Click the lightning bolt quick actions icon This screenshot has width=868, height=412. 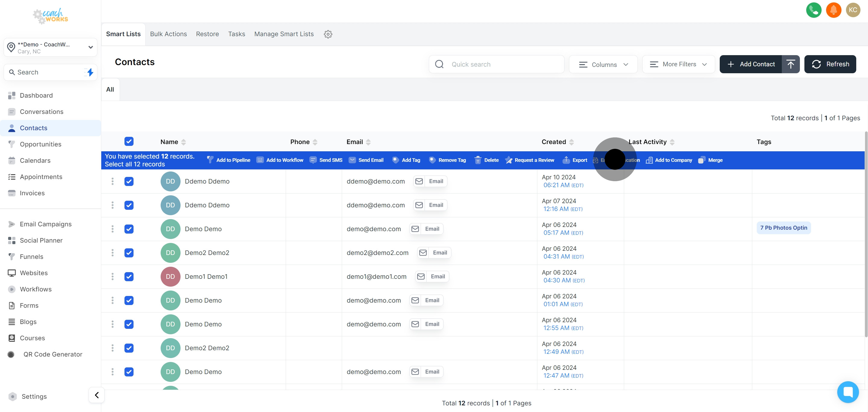pos(90,72)
